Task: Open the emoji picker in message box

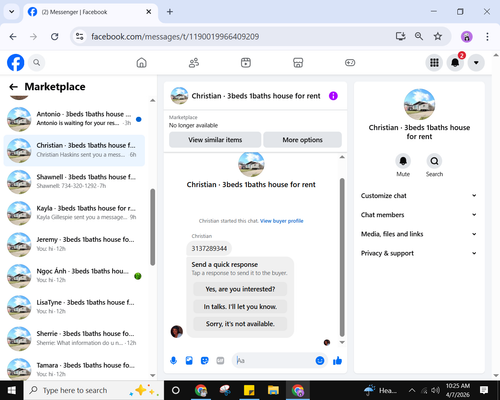Action: tap(320, 361)
